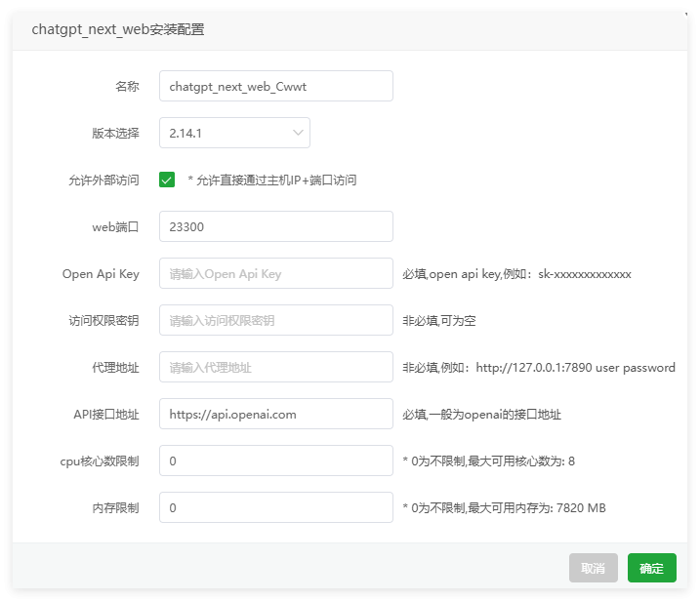Focus the API接口地址 field with api.openai.com
The image size is (700, 601).
(275, 414)
